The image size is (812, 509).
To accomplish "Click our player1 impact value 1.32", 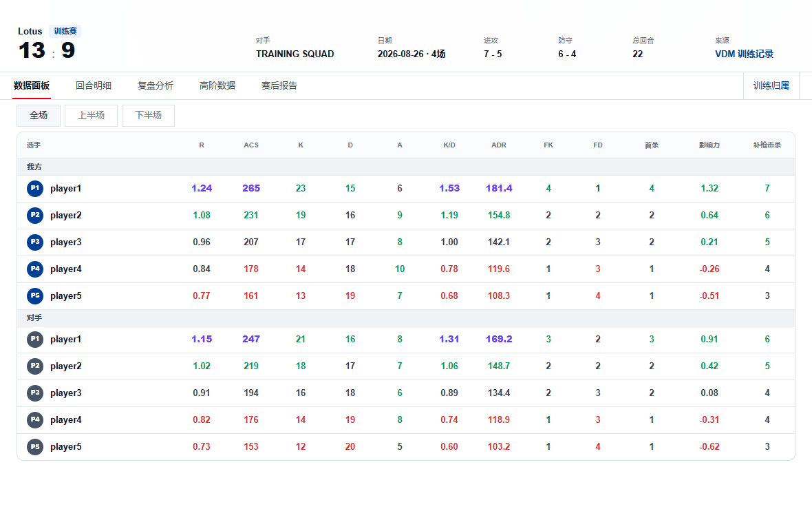I will pos(709,188).
